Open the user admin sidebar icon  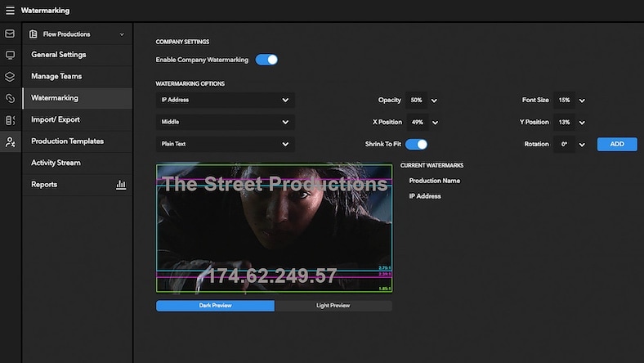(10, 142)
